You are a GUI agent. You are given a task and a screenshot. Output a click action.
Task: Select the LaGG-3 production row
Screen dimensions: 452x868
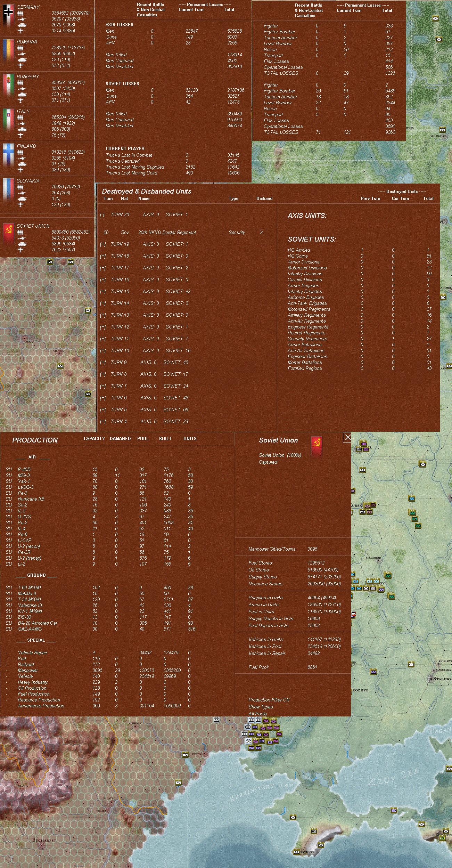(100, 487)
